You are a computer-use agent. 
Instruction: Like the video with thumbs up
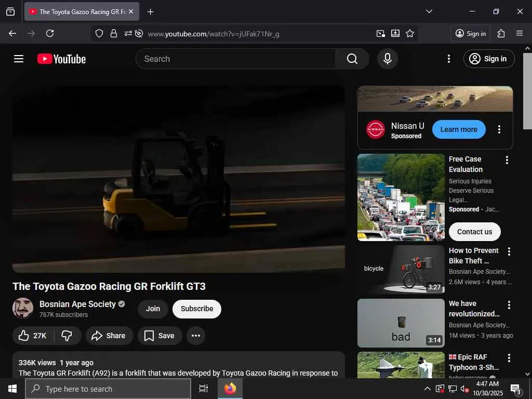pos(33,336)
